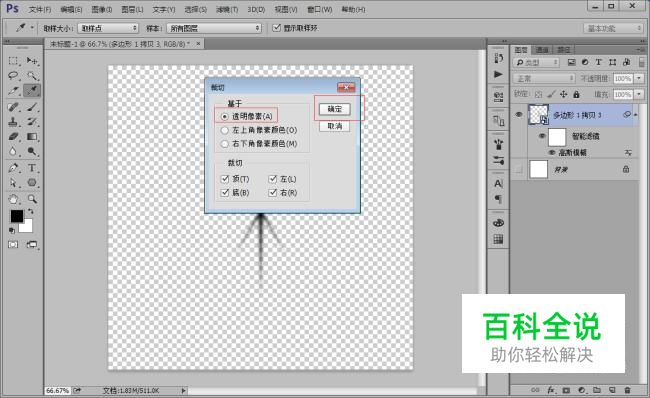Change screen mode from toolbox
Screen dimensions: 650x398
[x=32, y=245]
